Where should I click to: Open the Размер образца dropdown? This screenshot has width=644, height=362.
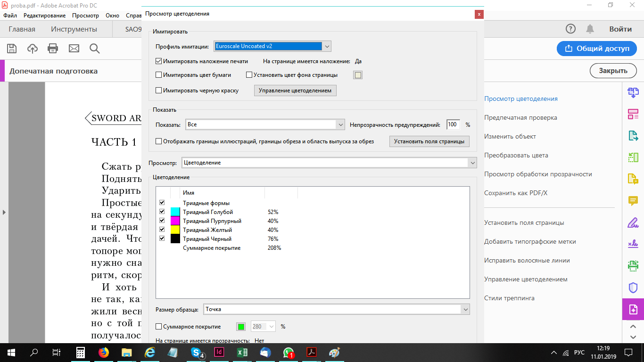tap(337, 309)
